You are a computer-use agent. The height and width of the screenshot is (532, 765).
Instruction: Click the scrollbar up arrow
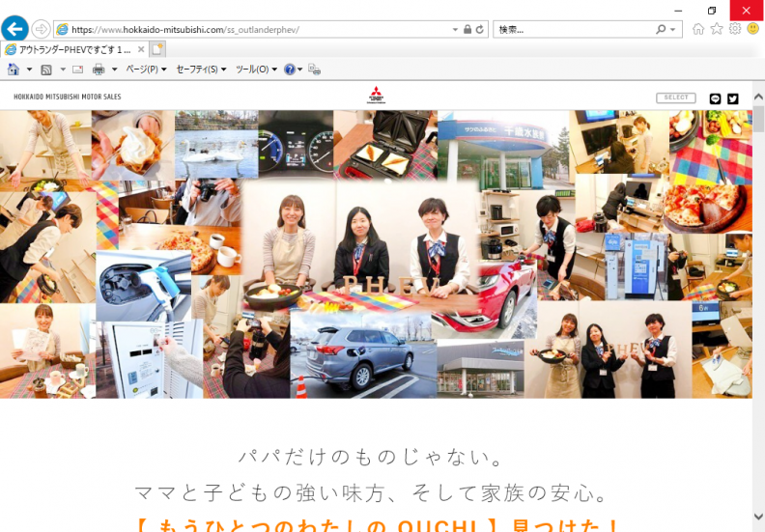(x=758, y=97)
